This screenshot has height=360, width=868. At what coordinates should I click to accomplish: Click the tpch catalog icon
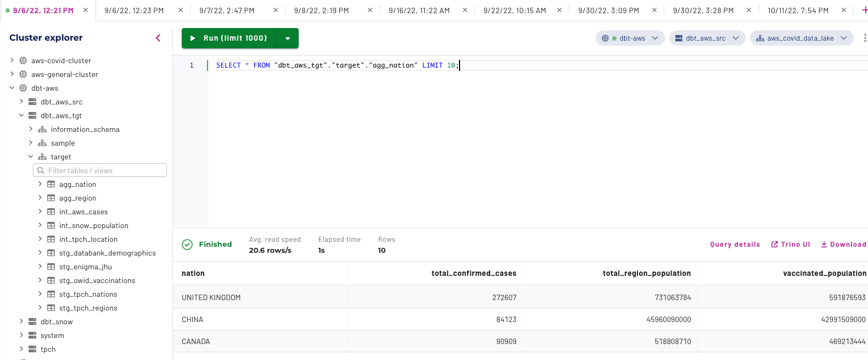click(x=32, y=349)
